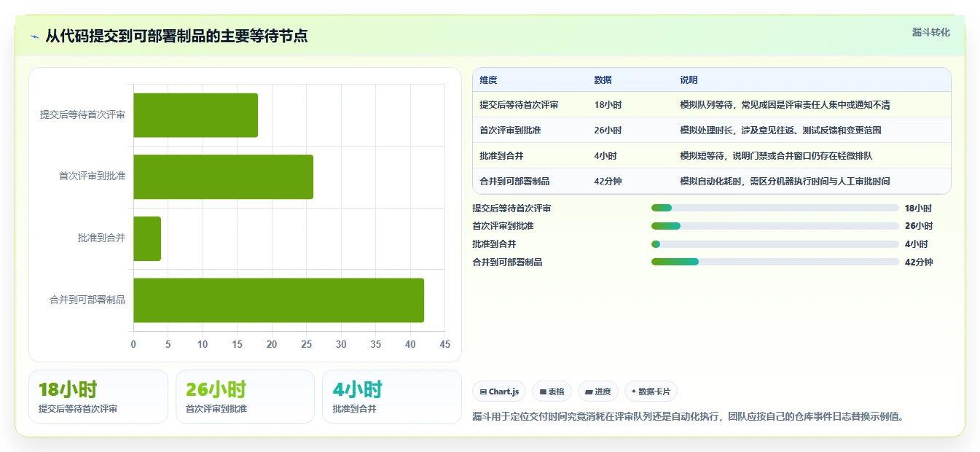The height and width of the screenshot is (452, 980).
Task: Open the 18小时 data card
Action: pos(98,397)
